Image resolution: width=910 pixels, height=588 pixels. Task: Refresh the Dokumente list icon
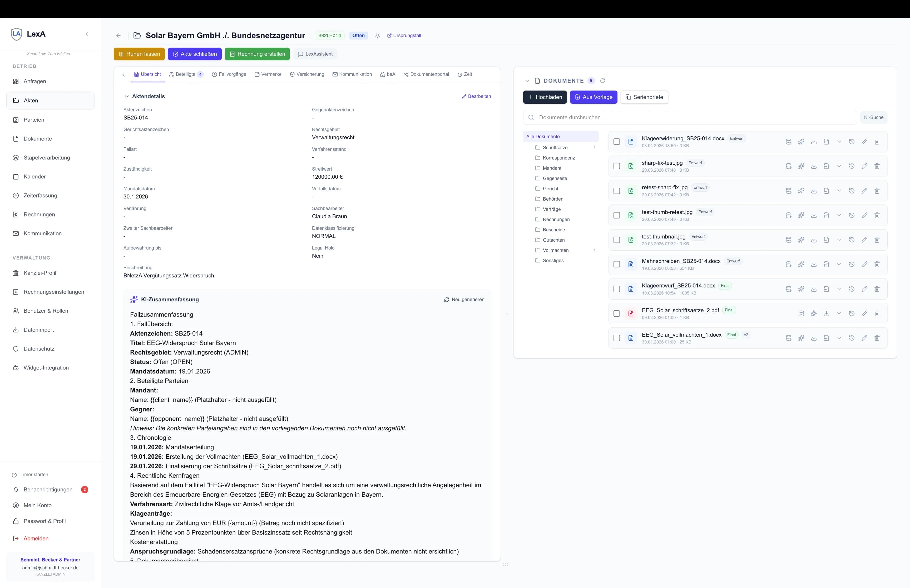click(x=603, y=81)
